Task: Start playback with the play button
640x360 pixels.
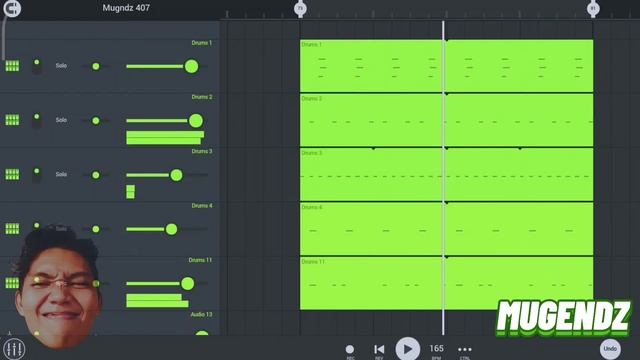Action: coord(407,349)
